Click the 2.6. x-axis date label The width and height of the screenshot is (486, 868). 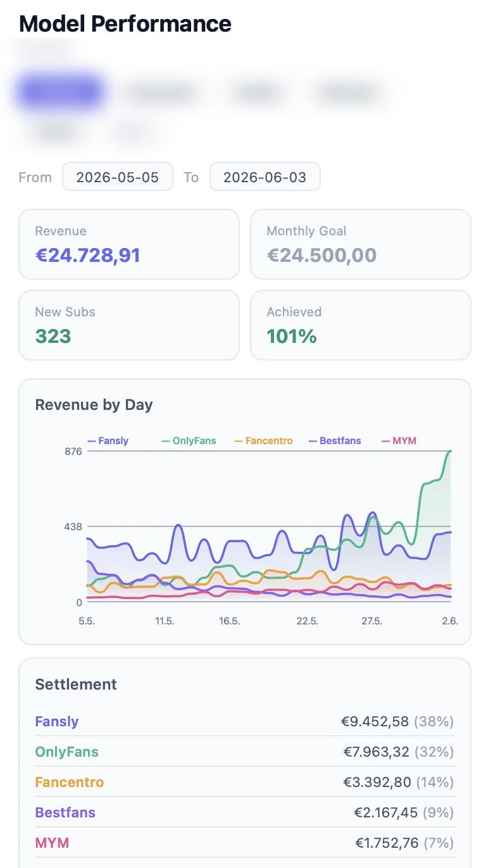click(450, 621)
